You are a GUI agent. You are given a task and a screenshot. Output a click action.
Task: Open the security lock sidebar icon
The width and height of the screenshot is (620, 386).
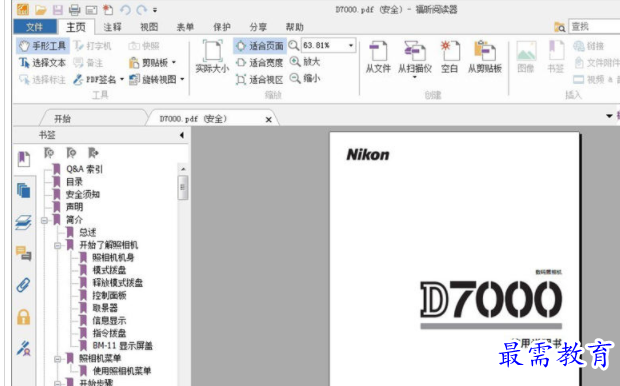tap(24, 317)
